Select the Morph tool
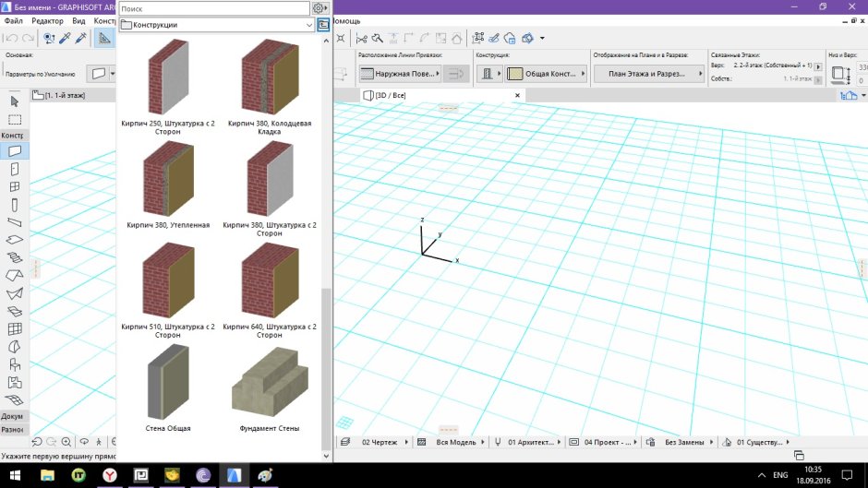This screenshot has height=488, width=868. [15, 347]
